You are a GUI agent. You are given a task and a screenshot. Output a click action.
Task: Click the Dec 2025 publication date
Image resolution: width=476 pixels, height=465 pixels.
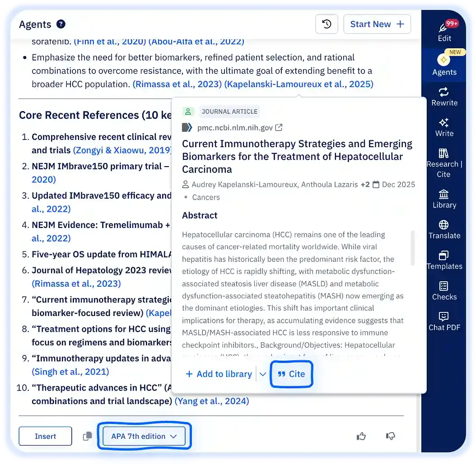tap(398, 185)
